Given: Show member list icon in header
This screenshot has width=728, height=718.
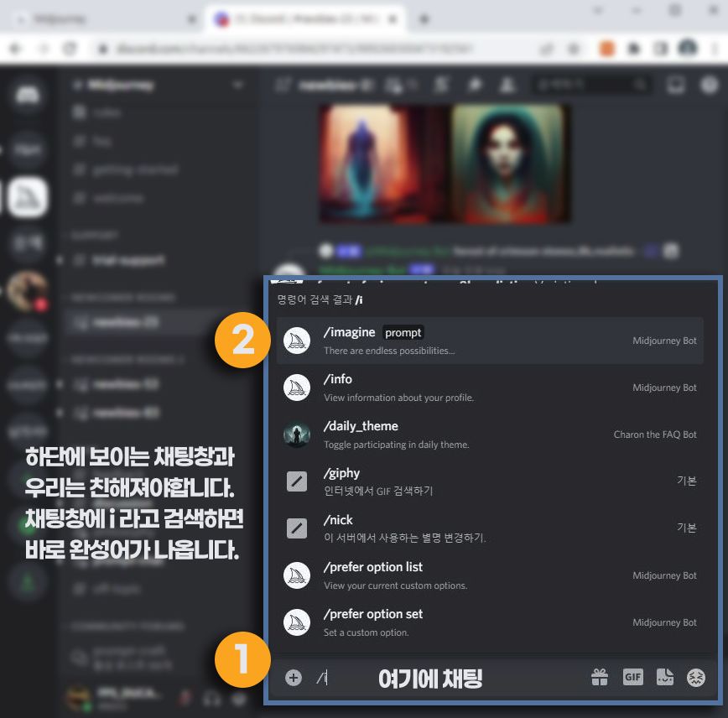Looking at the screenshot, I should click(508, 85).
